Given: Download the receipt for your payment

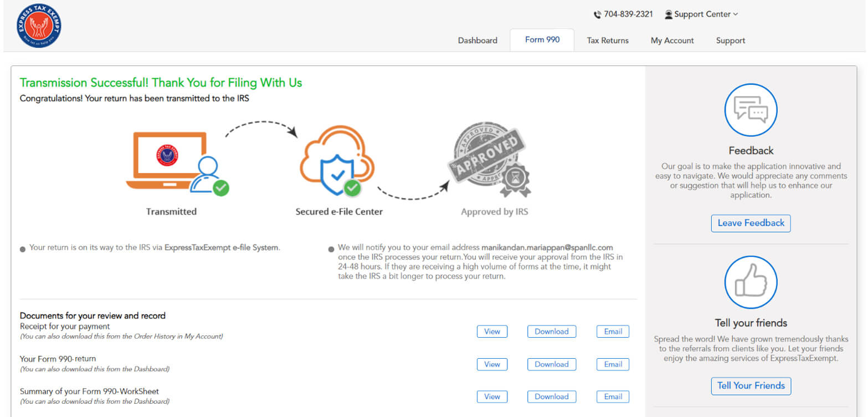Looking at the screenshot, I should (552, 332).
